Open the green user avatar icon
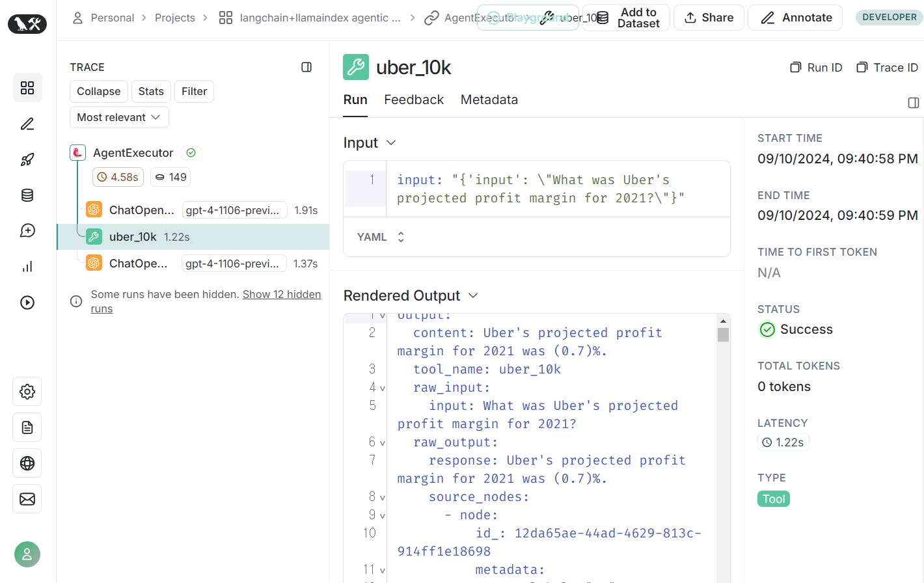Viewport: 924px width, 583px height. pos(27,554)
